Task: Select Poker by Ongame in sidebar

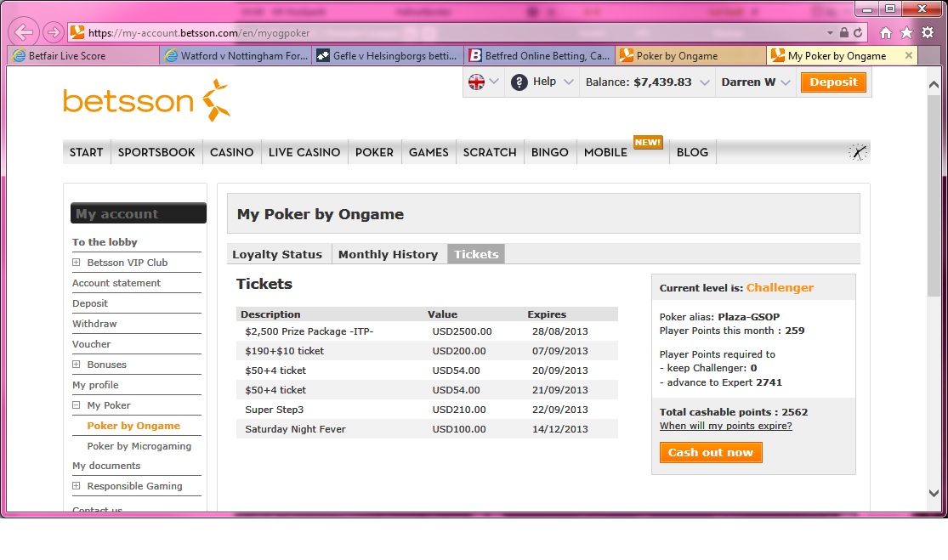Action: (x=133, y=425)
